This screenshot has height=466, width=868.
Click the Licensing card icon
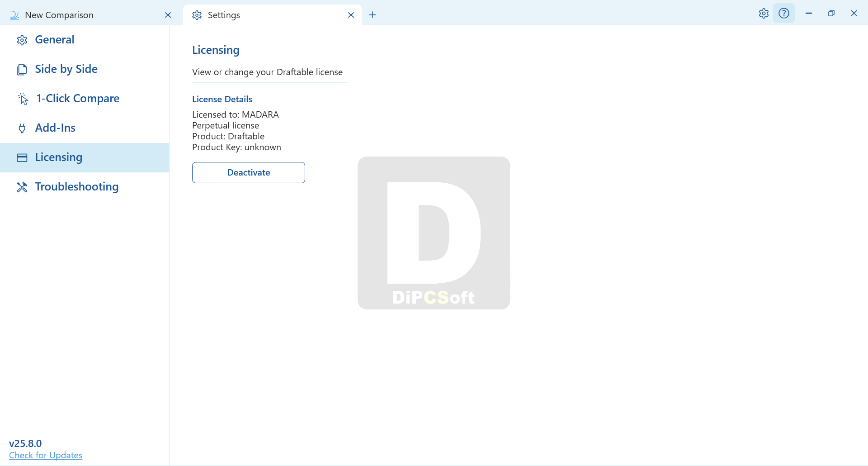point(22,157)
